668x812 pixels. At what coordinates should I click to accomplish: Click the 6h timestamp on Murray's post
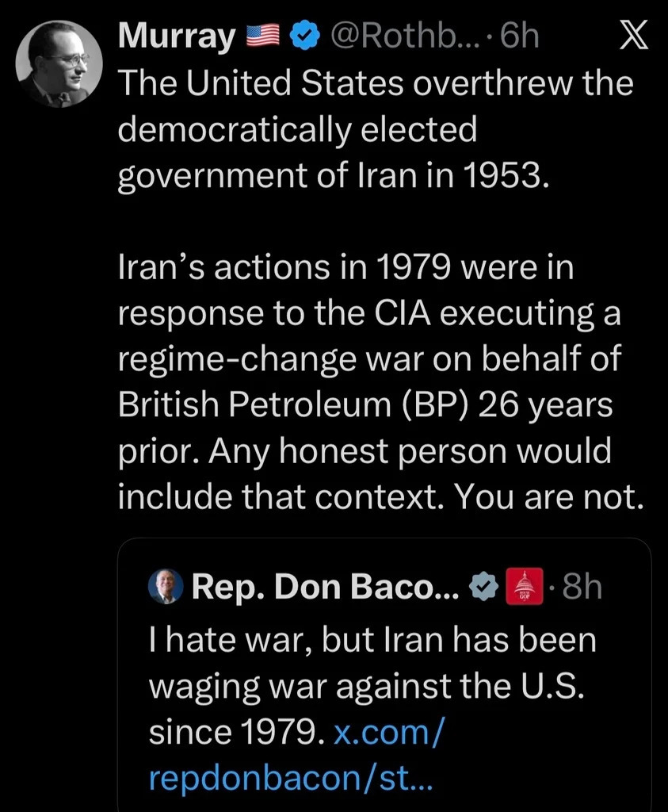519,36
